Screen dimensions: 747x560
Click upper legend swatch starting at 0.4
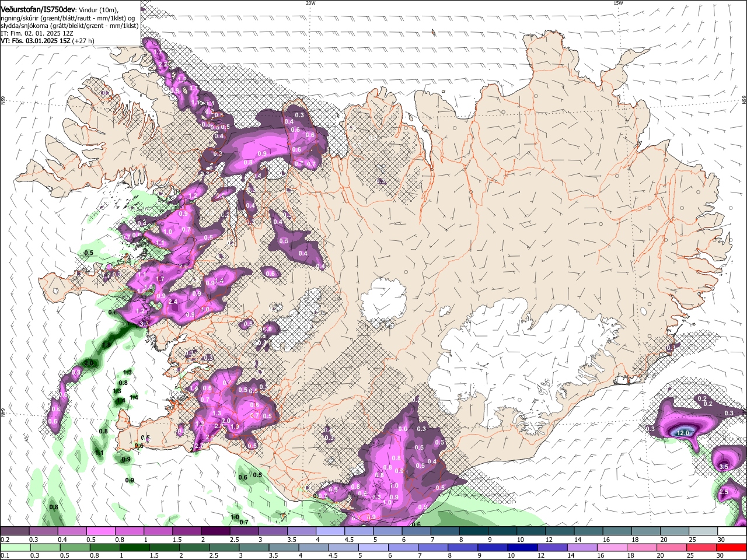click(x=72, y=531)
